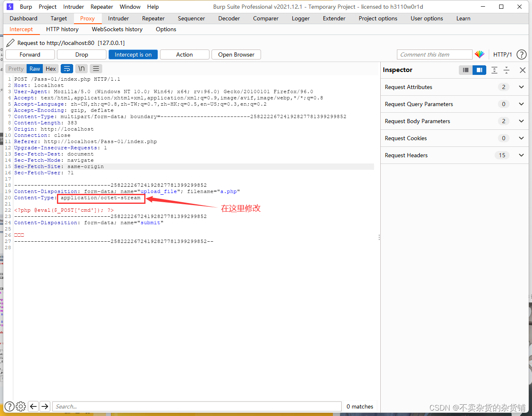Open the help question mark near HTTP/1
Image resolution: width=532 pixels, height=416 pixels.
pyautogui.click(x=521, y=54)
